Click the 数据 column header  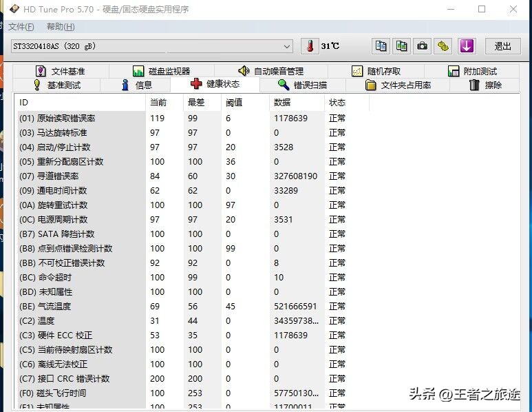tap(297, 103)
